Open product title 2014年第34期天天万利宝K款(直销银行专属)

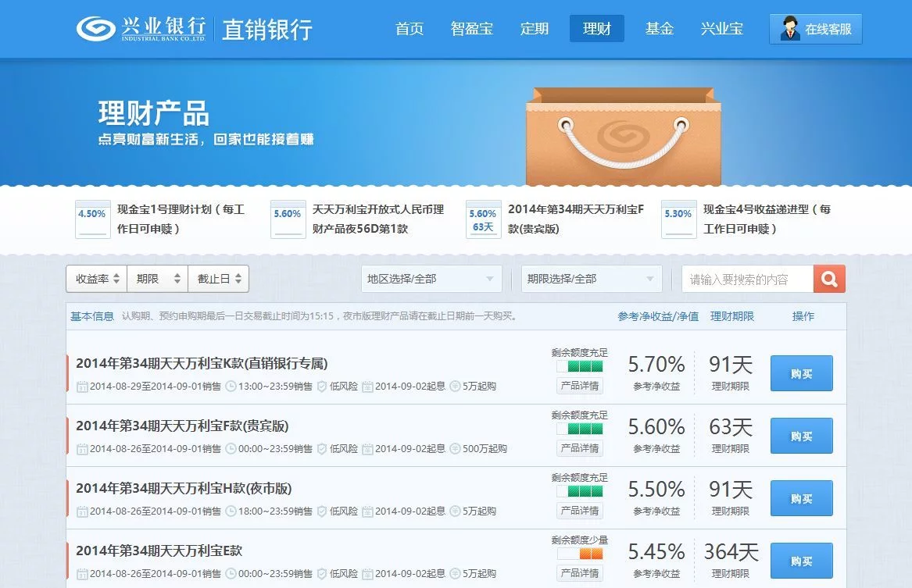tap(202, 363)
